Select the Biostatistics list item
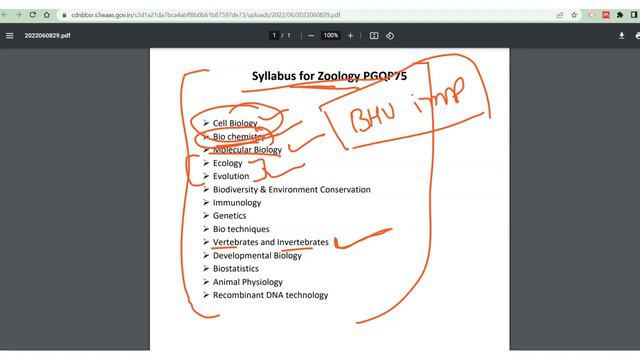Screen dimensions: 640x360 point(236,269)
